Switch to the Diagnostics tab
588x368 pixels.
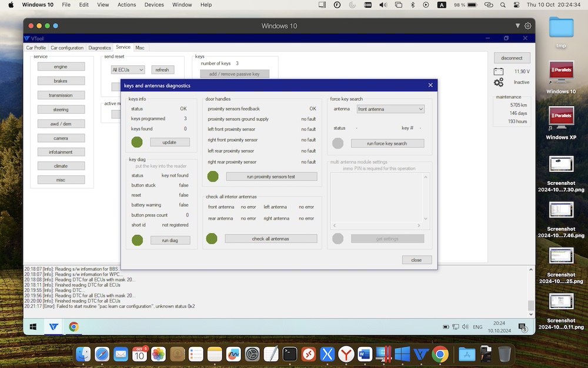99,48
